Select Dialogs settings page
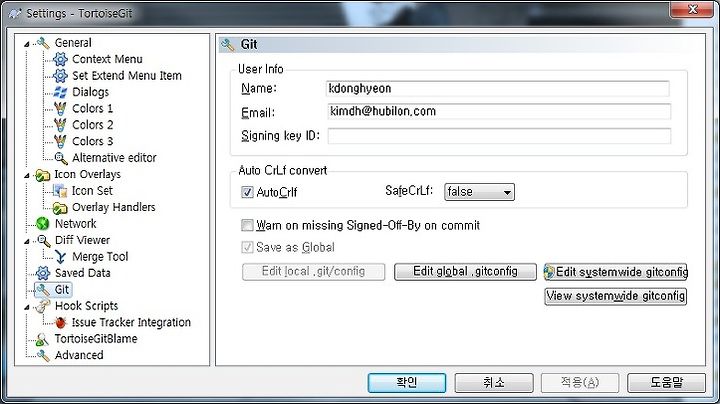720x404 pixels. [90, 92]
